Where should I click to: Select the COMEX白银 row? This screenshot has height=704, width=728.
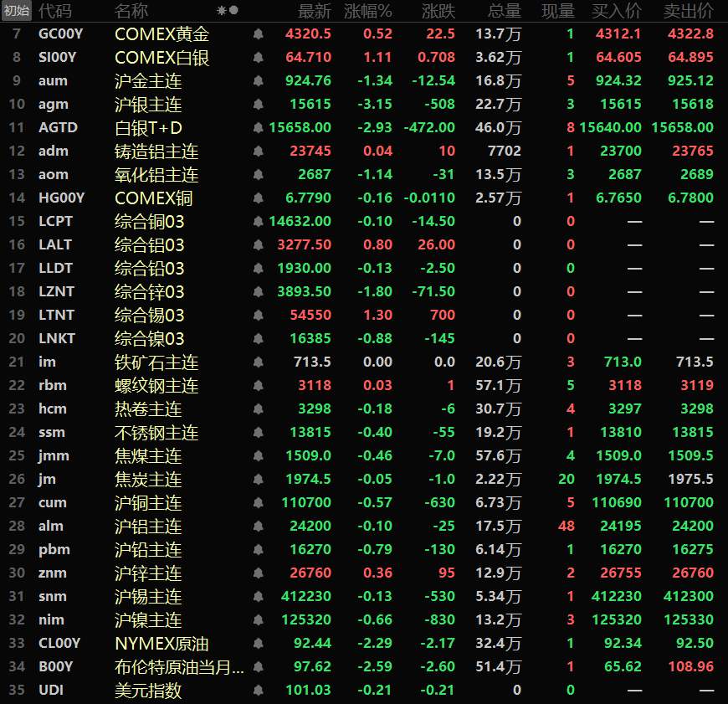(x=364, y=58)
